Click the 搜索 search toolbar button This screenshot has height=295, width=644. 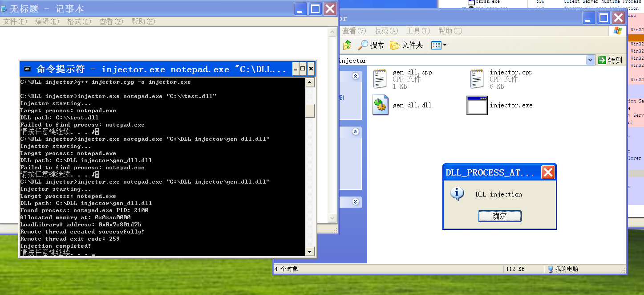point(371,45)
